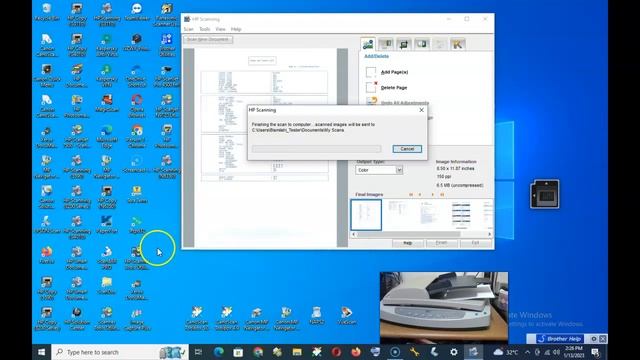This screenshot has height=360, width=640.
Task: Jump to first final image arrow
Action: tap(411, 195)
